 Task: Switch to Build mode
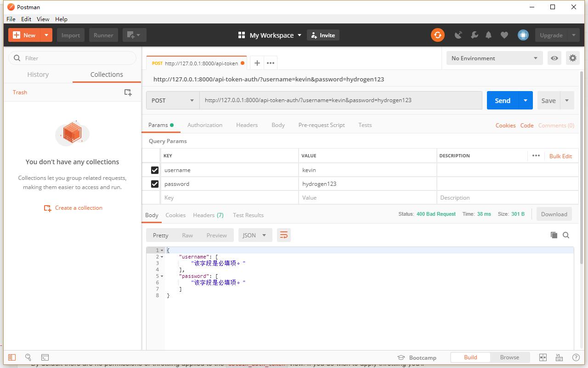click(x=470, y=357)
